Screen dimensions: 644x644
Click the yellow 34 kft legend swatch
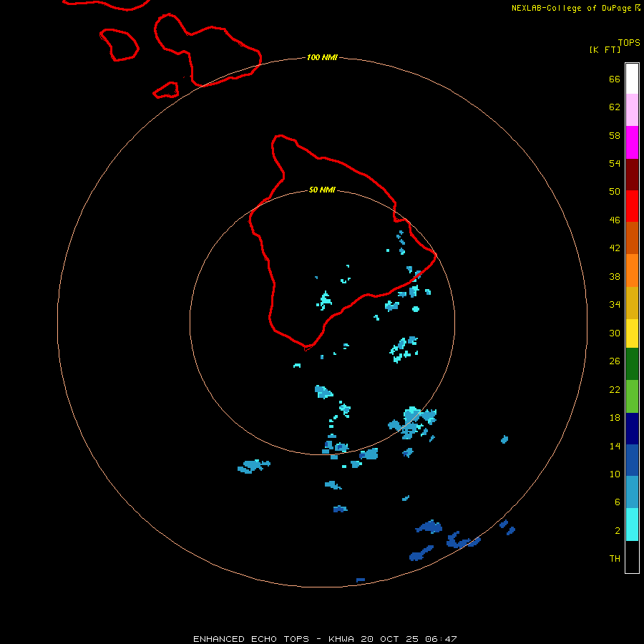point(632,333)
